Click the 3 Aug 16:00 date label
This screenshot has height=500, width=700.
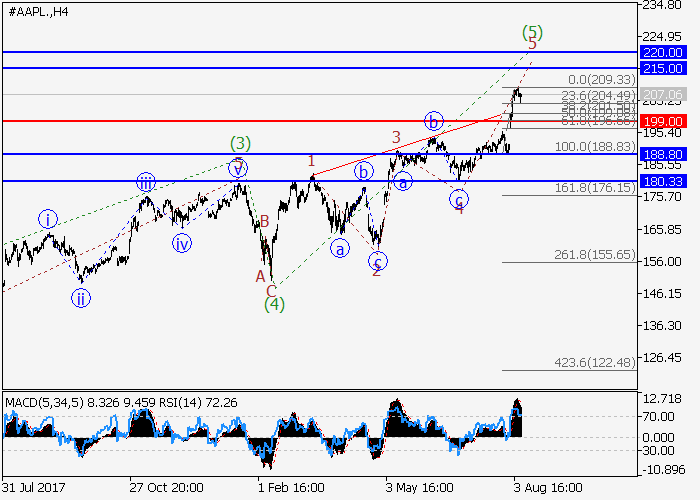coord(548,487)
